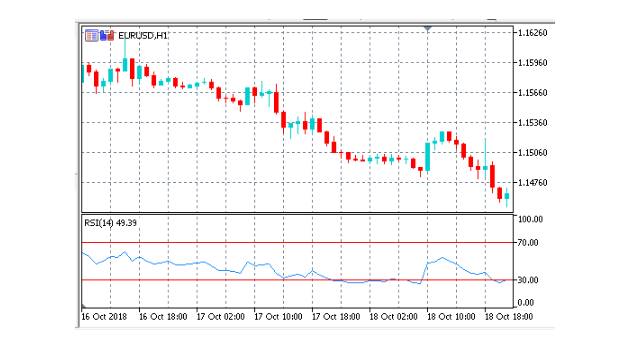Click the 1.14760 price scale label
The width and height of the screenshot is (640, 360).
pyautogui.click(x=532, y=182)
